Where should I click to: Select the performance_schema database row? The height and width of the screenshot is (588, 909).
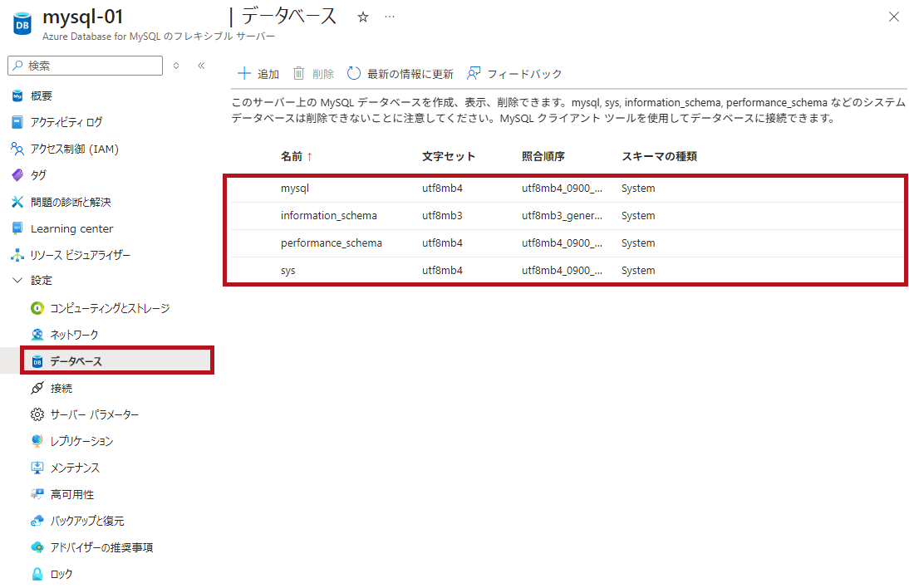332,243
